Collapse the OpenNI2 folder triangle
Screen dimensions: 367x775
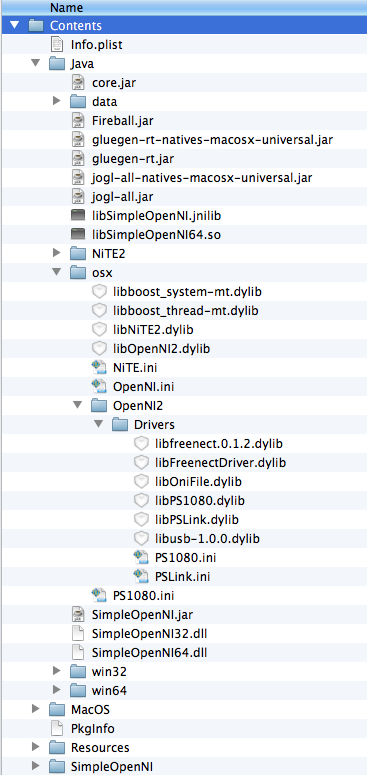(x=78, y=405)
